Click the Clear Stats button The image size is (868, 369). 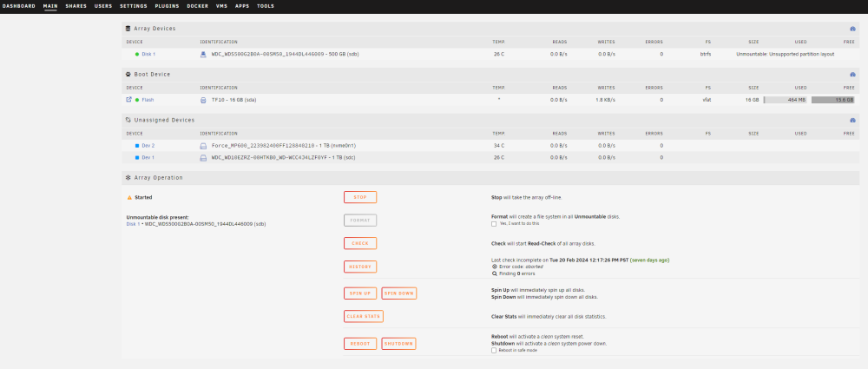click(364, 316)
